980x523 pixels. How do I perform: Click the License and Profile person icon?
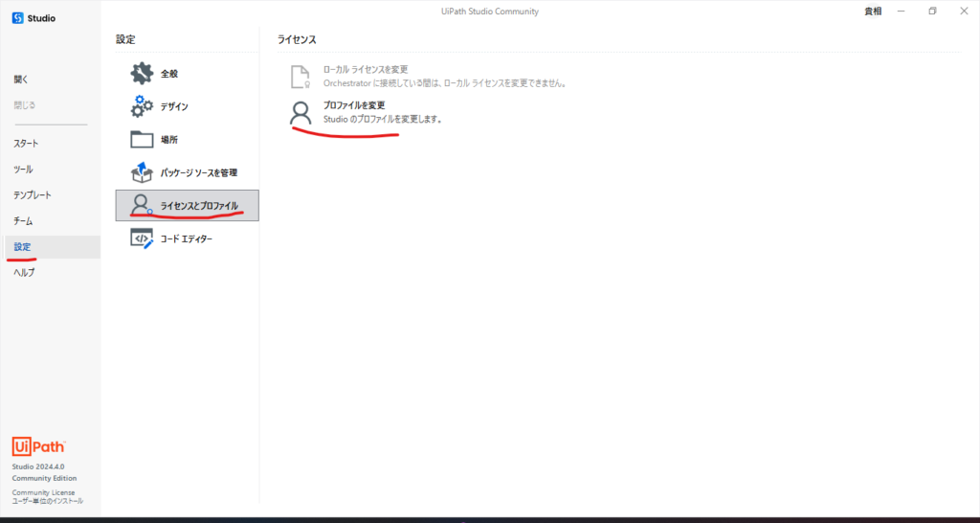(x=142, y=205)
